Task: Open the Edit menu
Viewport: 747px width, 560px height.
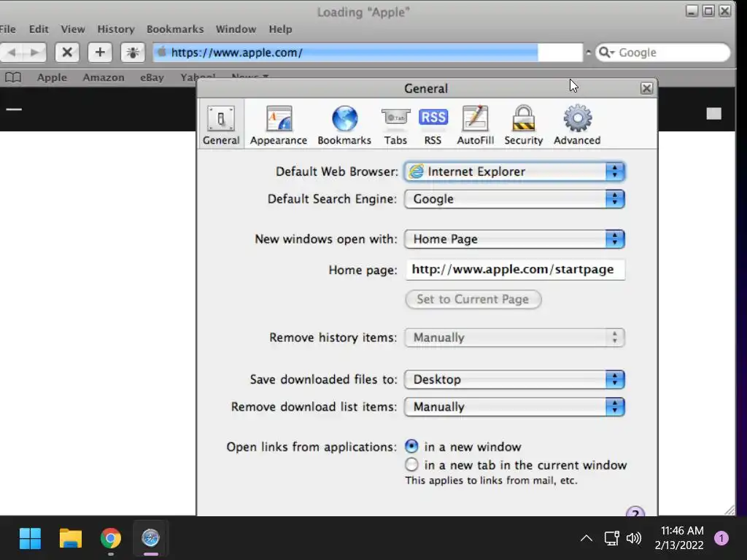Action: click(x=39, y=29)
